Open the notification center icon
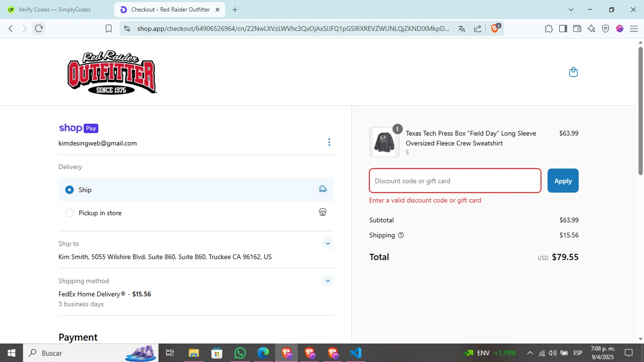Viewport: 644px width, 362px height. coord(629,353)
